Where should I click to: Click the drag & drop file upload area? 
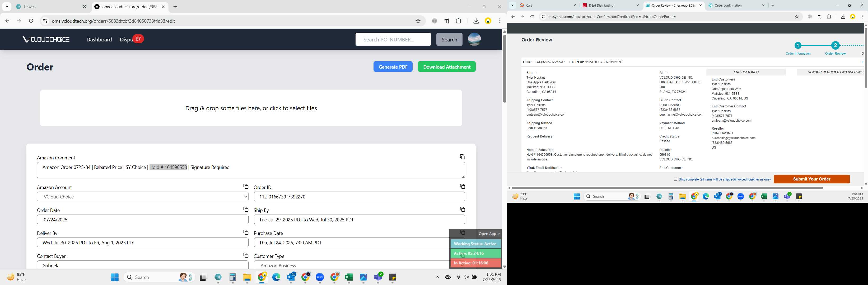click(251, 108)
